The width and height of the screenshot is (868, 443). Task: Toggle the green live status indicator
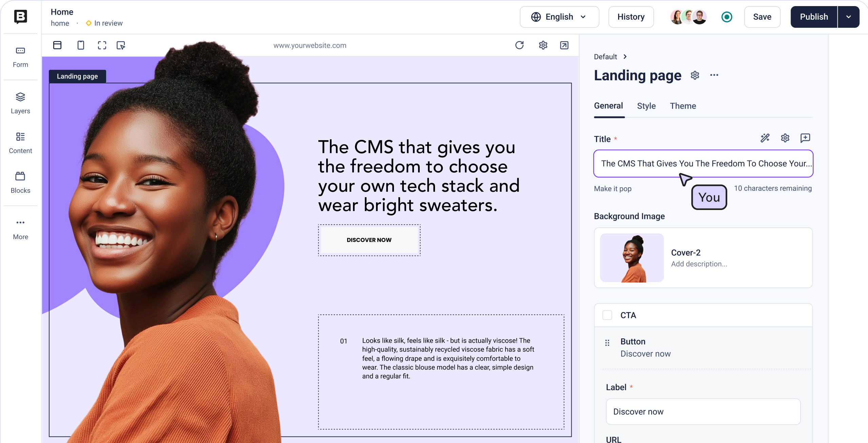click(x=727, y=17)
